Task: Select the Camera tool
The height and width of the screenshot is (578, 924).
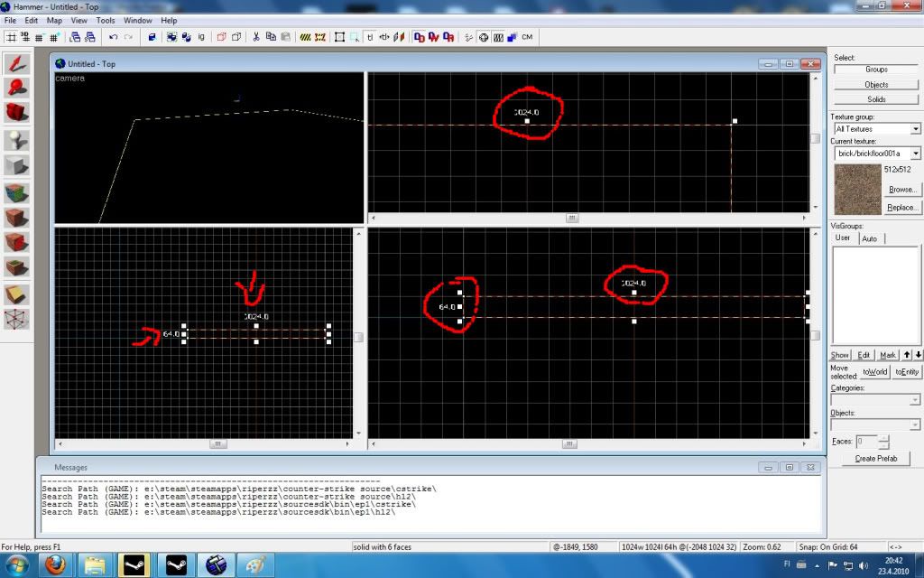Action: pos(16,112)
